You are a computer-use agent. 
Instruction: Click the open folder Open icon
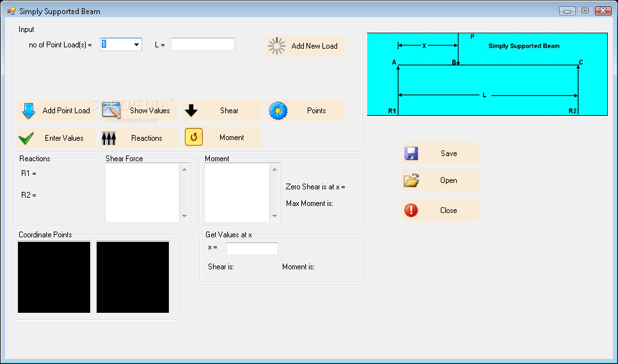(411, 180)
